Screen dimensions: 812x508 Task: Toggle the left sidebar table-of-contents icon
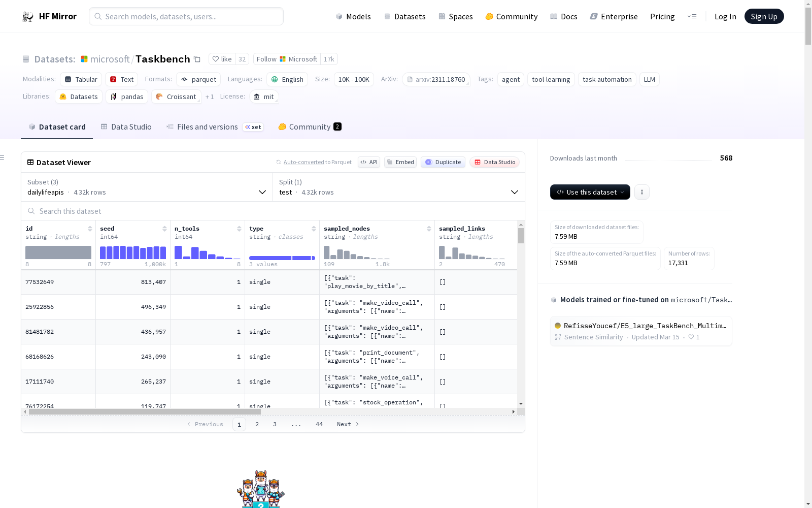pos(2,157)
